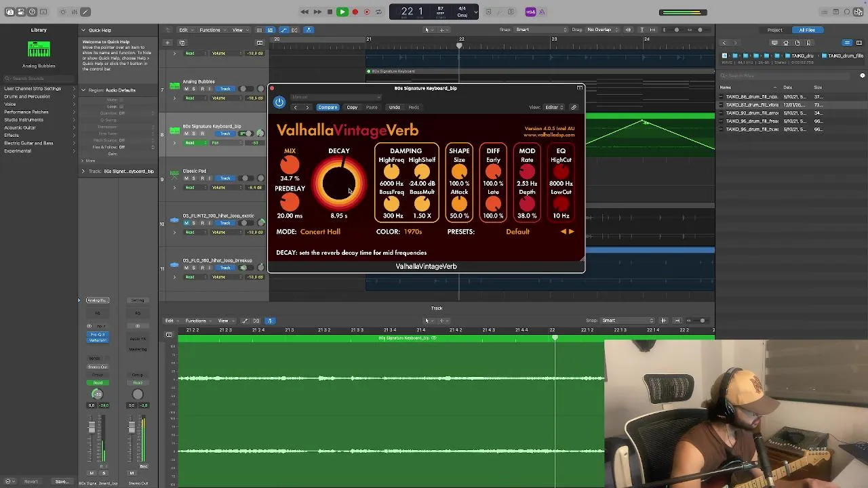Open the tracks area Functions menu

point(211,30)
